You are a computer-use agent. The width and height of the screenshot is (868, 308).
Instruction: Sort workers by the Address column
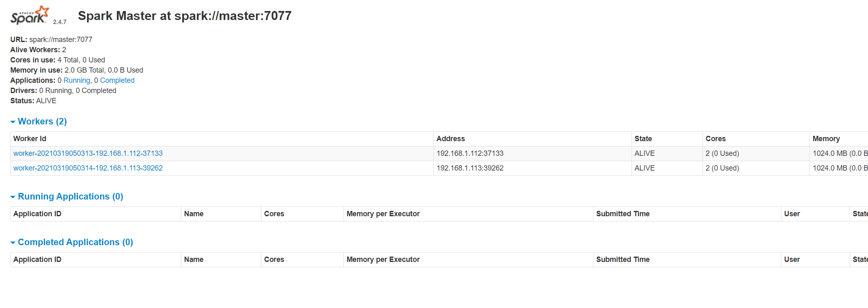tap(451, 139)
